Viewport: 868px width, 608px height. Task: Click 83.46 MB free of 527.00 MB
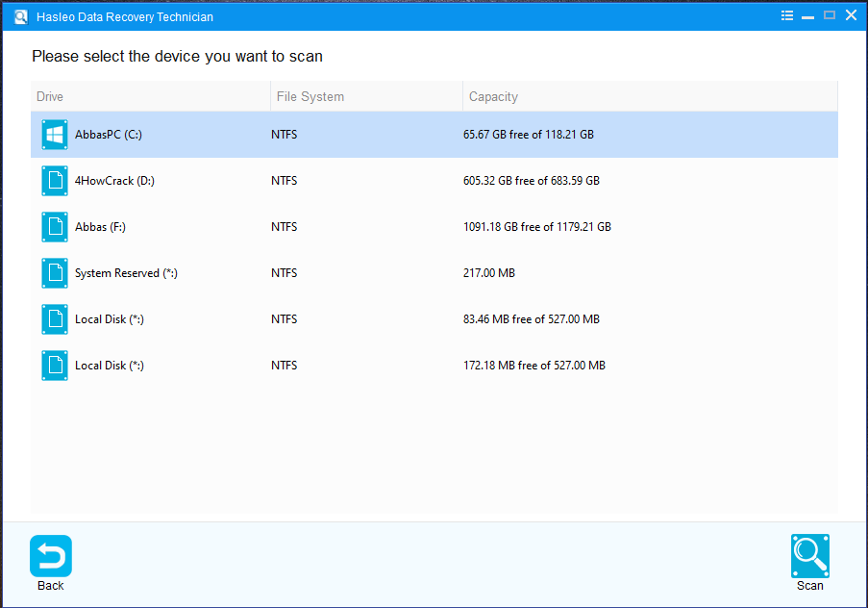tap(532, 319)
